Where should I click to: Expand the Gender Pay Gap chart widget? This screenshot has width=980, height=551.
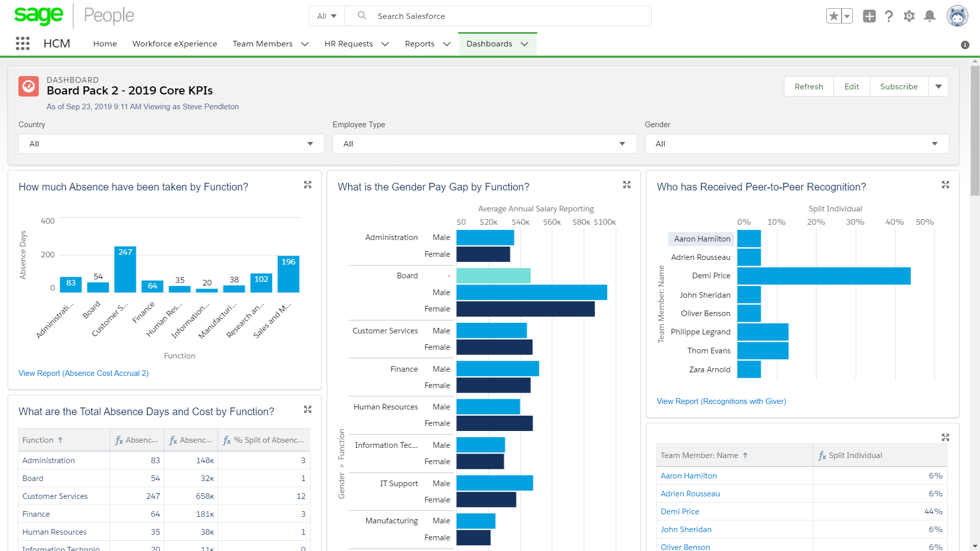pyautogui.click(x=627, y=185)
